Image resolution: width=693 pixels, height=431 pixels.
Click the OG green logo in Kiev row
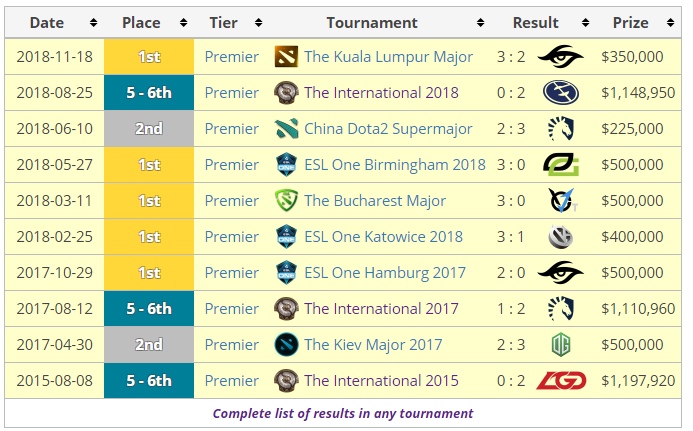[x=561, y=345]
